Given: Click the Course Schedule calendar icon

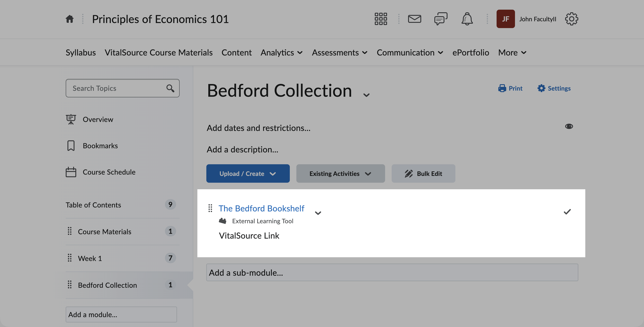Looking at the screenshot, I should tap(71, 172).
